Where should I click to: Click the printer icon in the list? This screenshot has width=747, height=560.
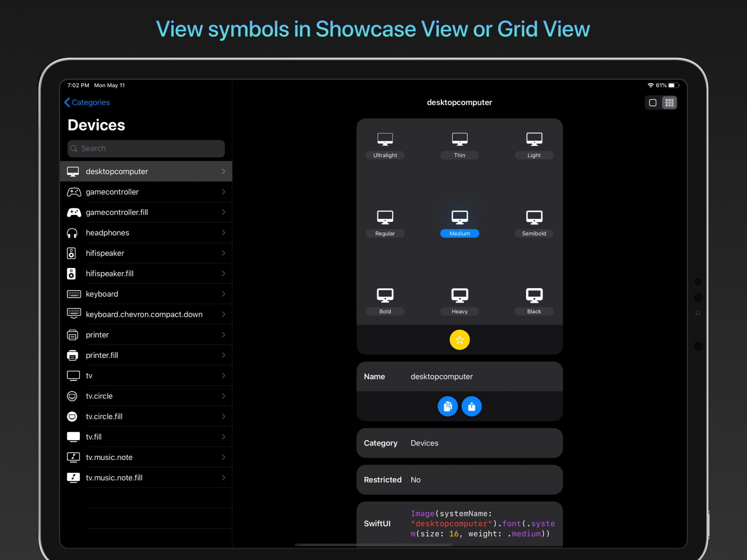click(x=72, y=335)
